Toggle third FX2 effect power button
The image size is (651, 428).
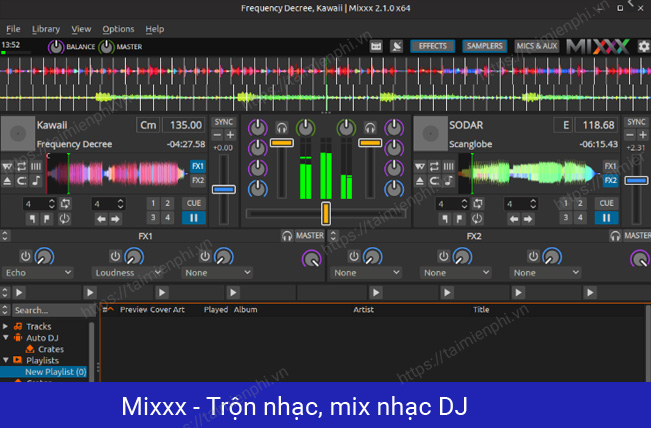[533, 256]
